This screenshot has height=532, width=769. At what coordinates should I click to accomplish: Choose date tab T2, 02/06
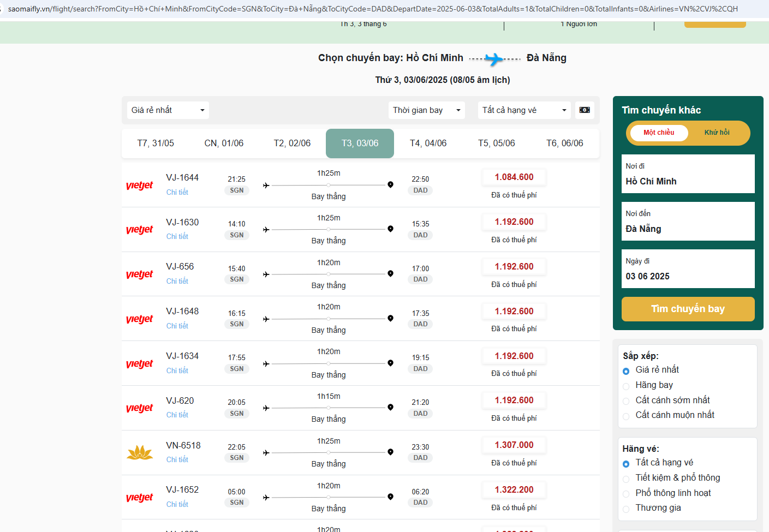point(292,144)
